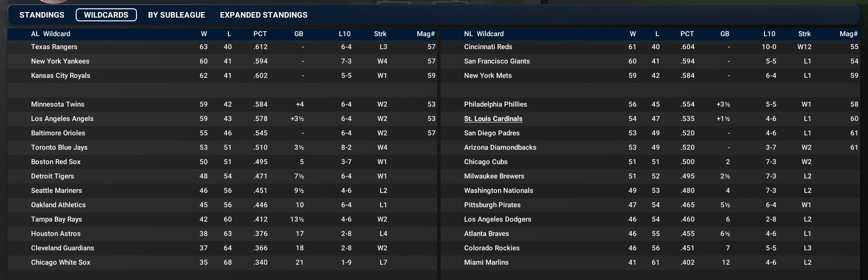Show the Expanded Standings tab
The height and width of the screenshot is (280, 868).
[x=264, y=15]
